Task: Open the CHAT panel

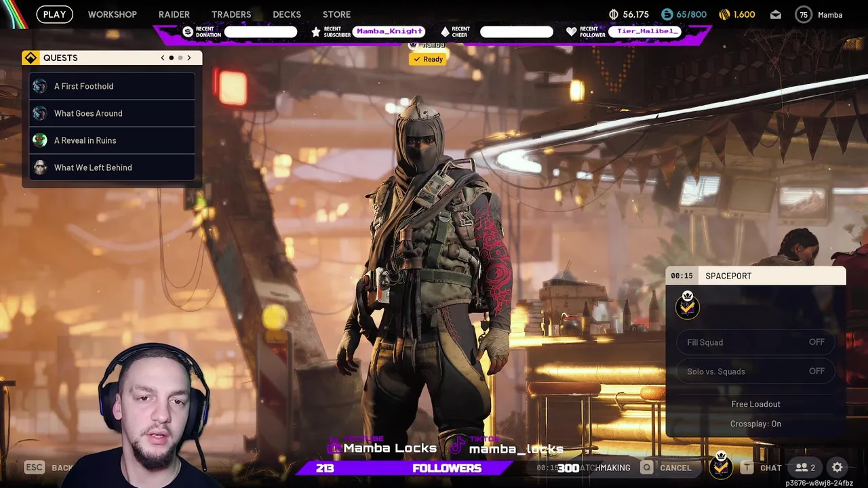Action: [x=770, y=468]
